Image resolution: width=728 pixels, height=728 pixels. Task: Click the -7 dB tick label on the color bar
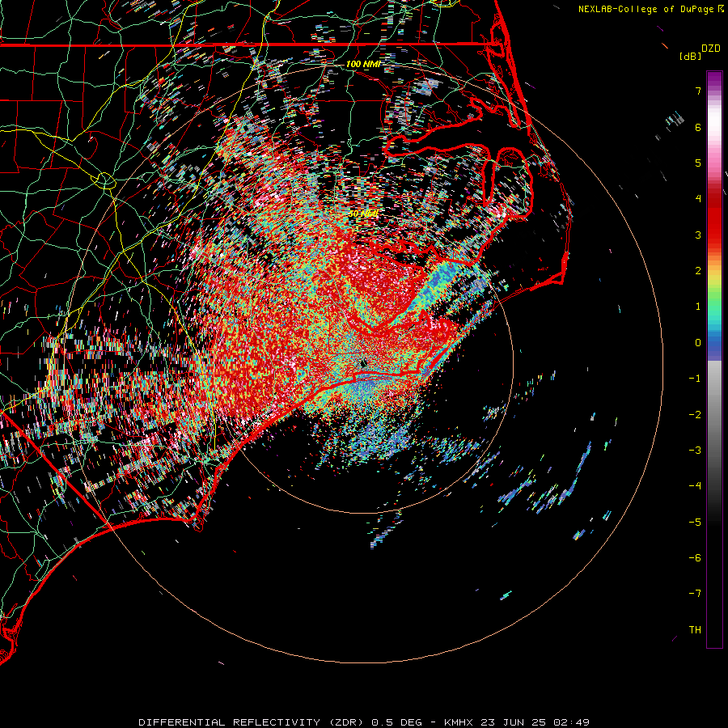[x=695, y=594]
